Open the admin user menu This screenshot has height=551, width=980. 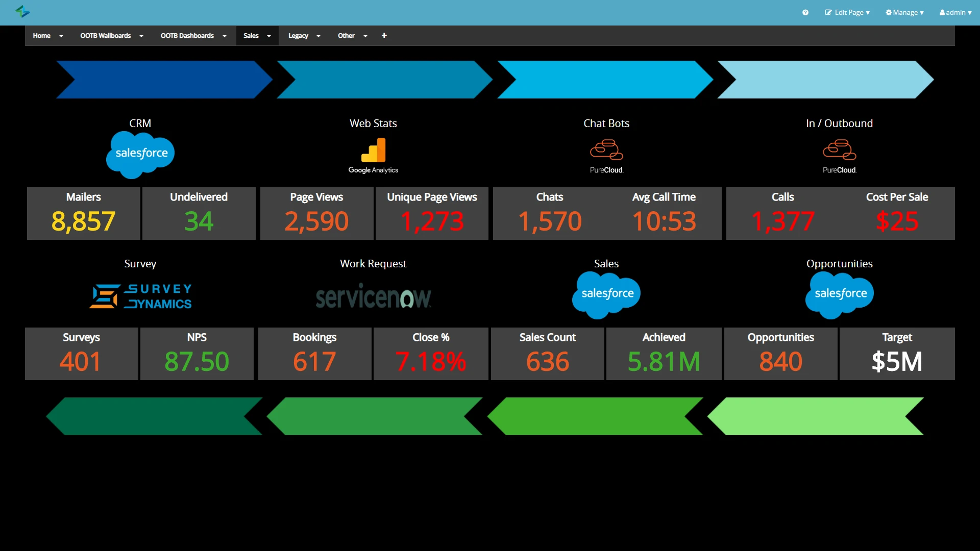pyautogui.click(x=955, y=12)
